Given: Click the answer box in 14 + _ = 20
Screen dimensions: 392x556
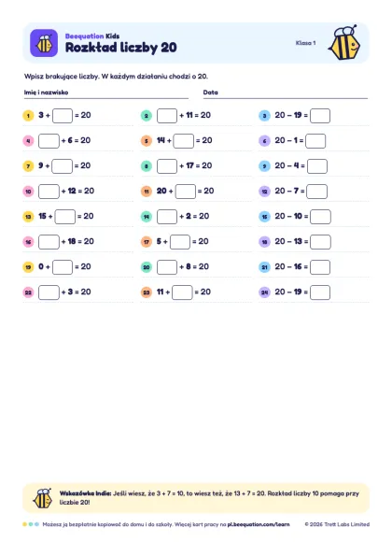Looking at the screenshot, I should [184, 141].
